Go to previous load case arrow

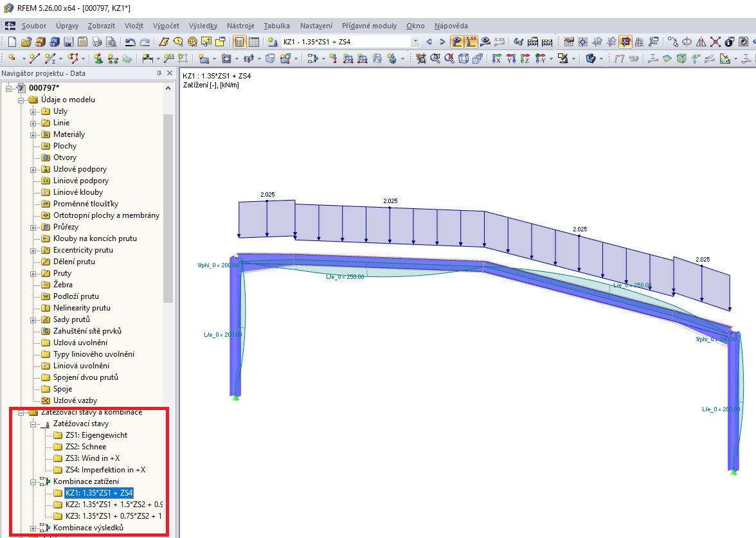pos(429,42)
